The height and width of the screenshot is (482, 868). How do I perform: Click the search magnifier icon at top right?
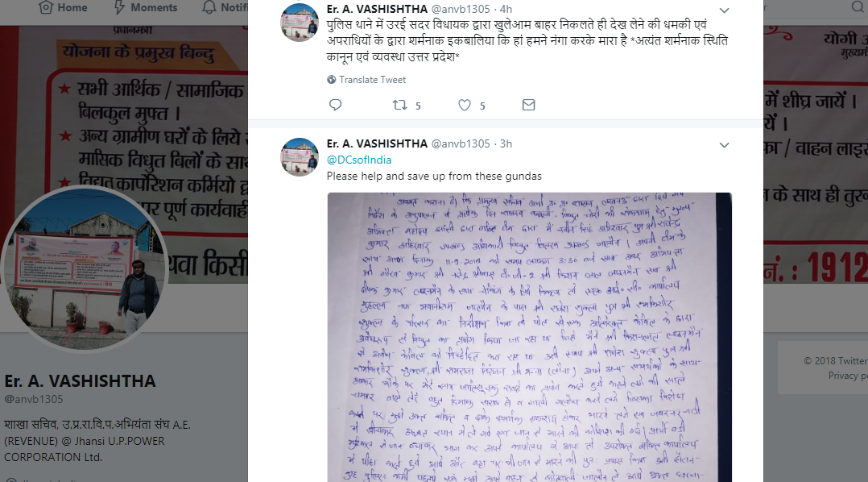858,6
